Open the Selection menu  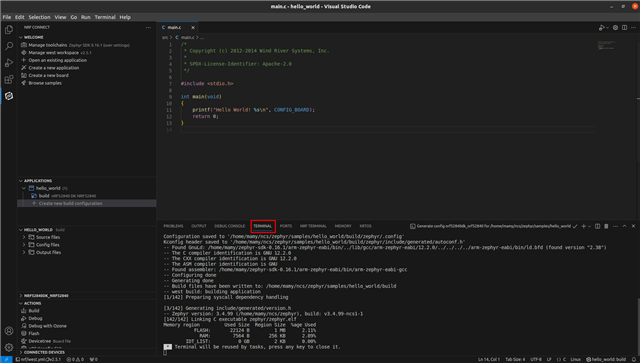point(39,17)
